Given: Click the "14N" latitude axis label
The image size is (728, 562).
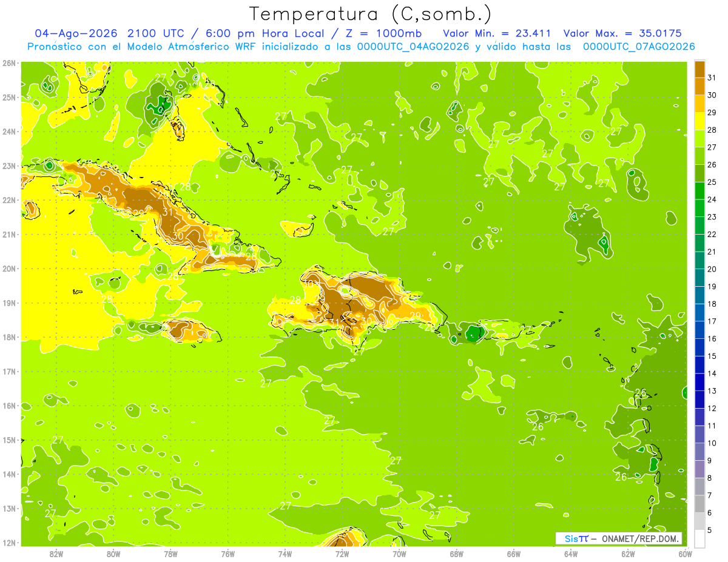Looking at the screenshot, I should pyautogui.click(x=8, y=474).
